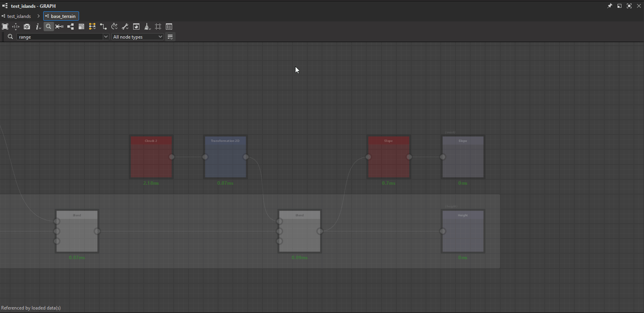Click the Transformation 2D output connector

246,157
